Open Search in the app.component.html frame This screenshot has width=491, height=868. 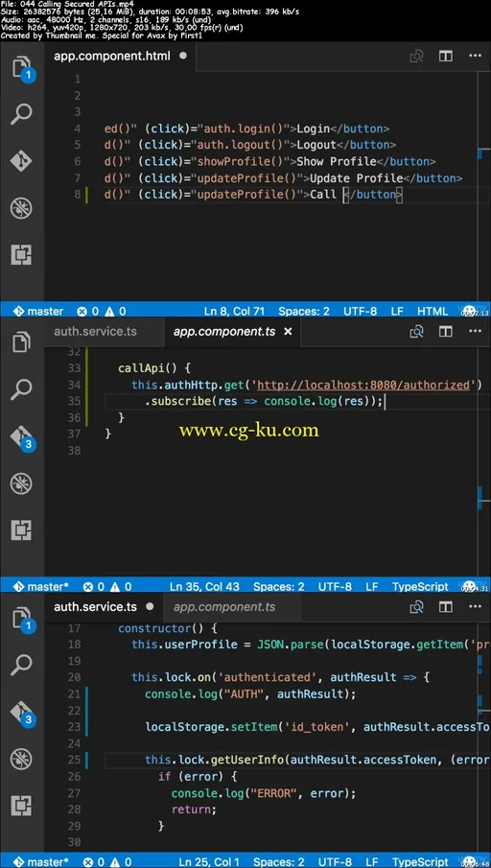click(22, 114)
